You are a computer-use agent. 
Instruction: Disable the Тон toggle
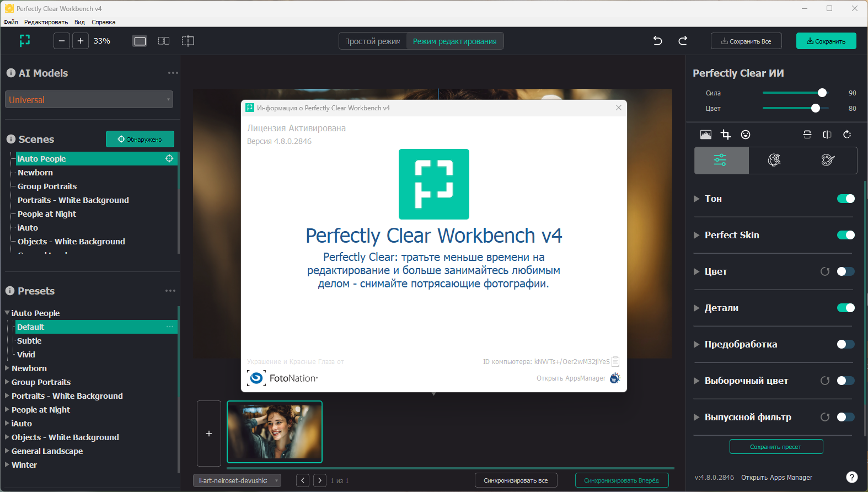(x=845, y=199)
